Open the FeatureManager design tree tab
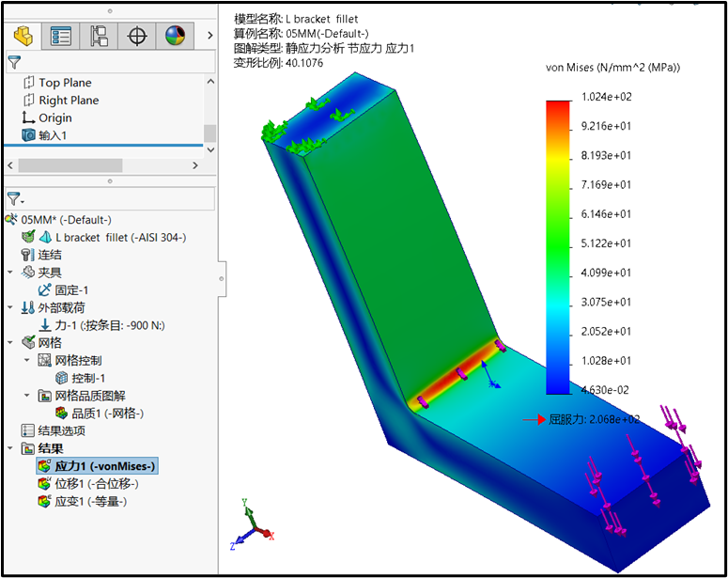This screenshot has width=728, height=578. (23, 36)
